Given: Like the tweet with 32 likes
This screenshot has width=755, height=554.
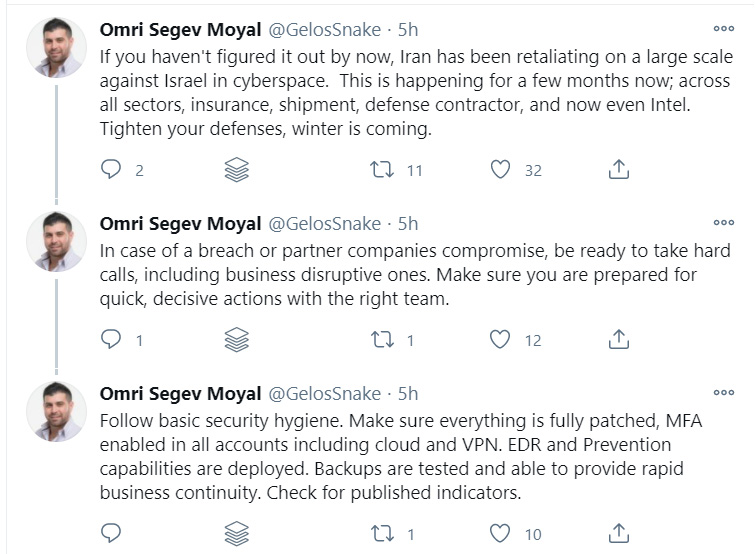Looking at the screenshot, I should [500, 170].
